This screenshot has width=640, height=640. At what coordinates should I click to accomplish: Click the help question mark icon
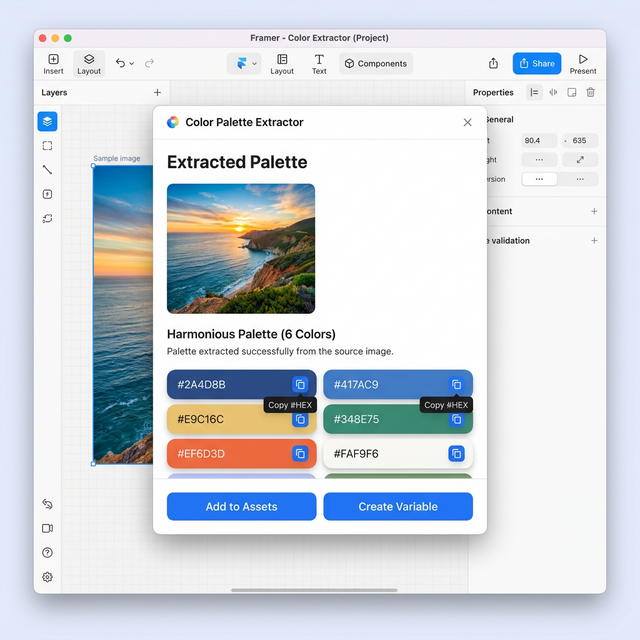pyautogui.click(x=47, y=552)
